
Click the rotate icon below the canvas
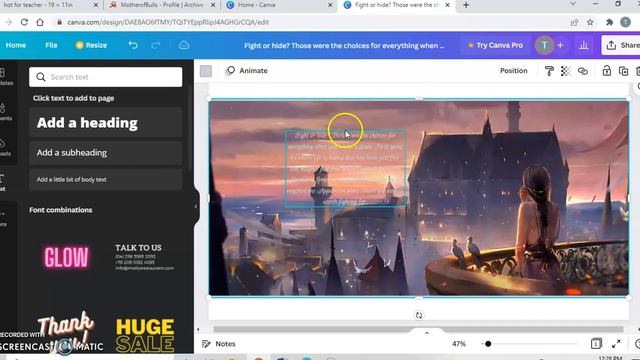[x=419, y=316]
